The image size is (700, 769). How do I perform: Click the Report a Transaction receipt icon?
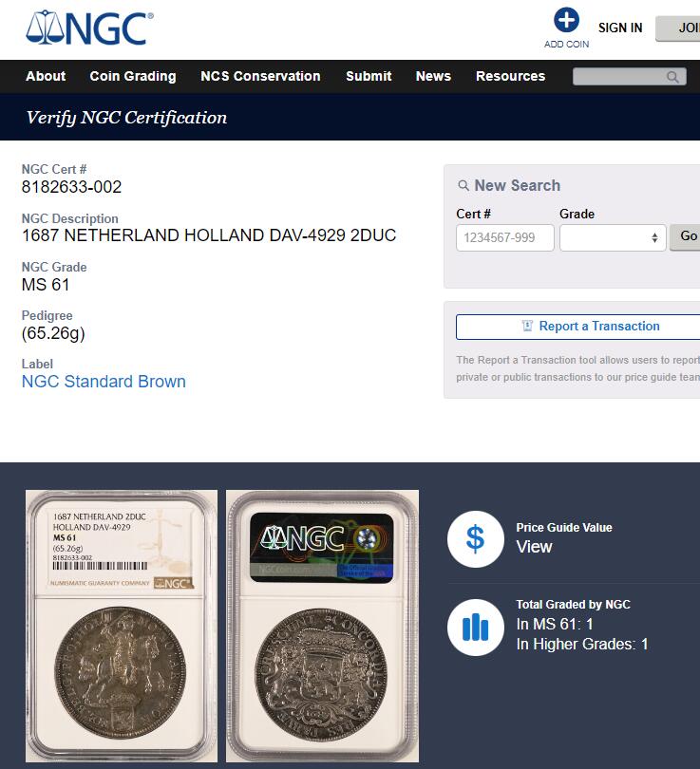click(527, 326)
